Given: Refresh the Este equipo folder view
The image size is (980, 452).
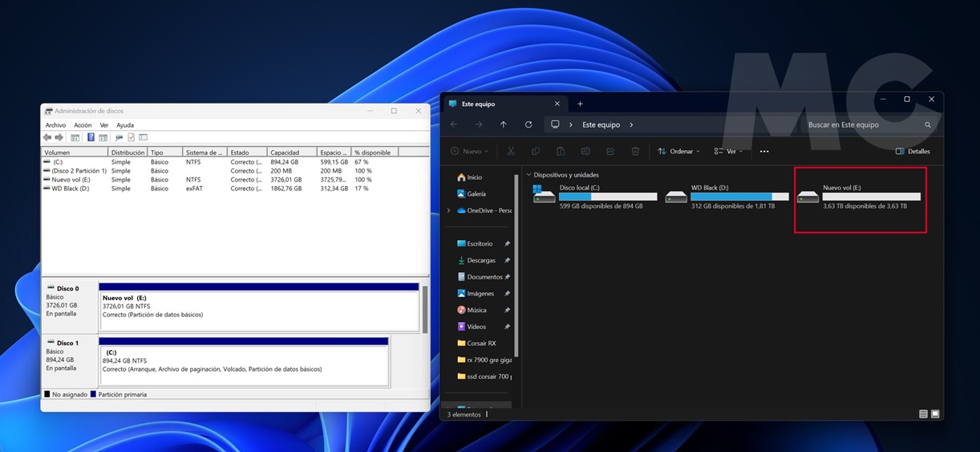Looking at the screenshot, I should click(x=528, y=124).
